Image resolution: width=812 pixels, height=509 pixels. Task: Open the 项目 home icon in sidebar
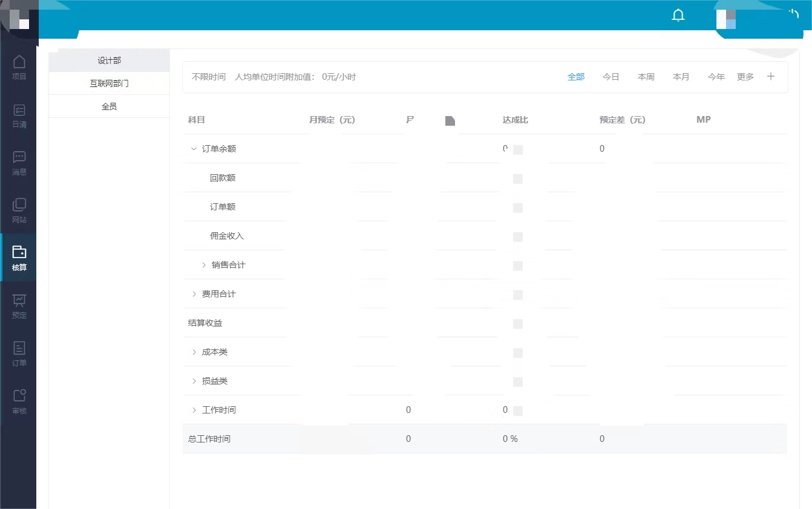(19, 62)
